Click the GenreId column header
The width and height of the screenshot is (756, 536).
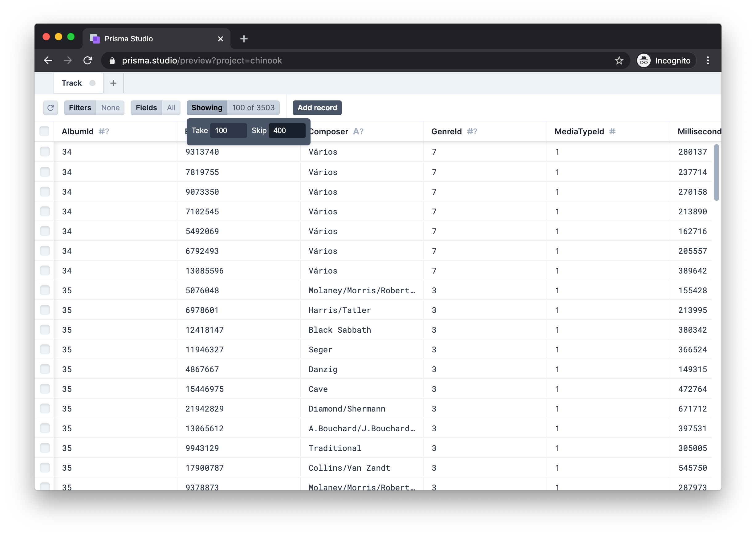(446, 131)
